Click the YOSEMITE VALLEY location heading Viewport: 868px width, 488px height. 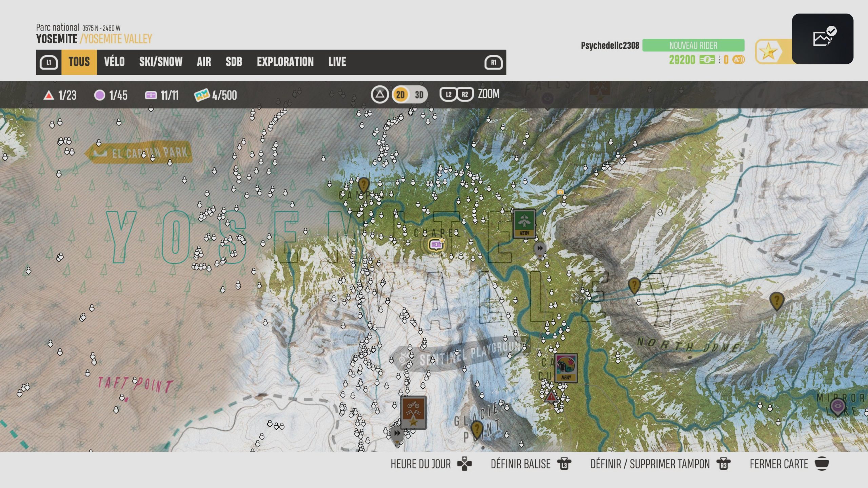coord(94,39)
